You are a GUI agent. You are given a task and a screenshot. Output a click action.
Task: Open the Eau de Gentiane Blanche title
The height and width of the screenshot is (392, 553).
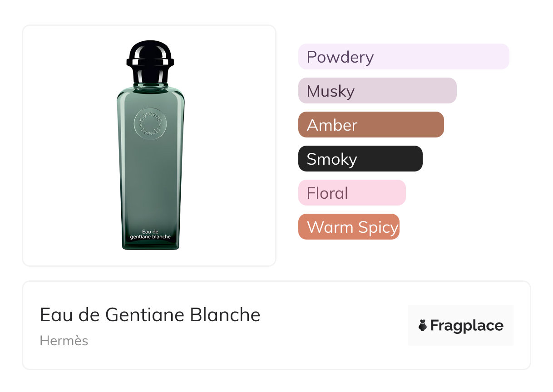pos(150,315)
